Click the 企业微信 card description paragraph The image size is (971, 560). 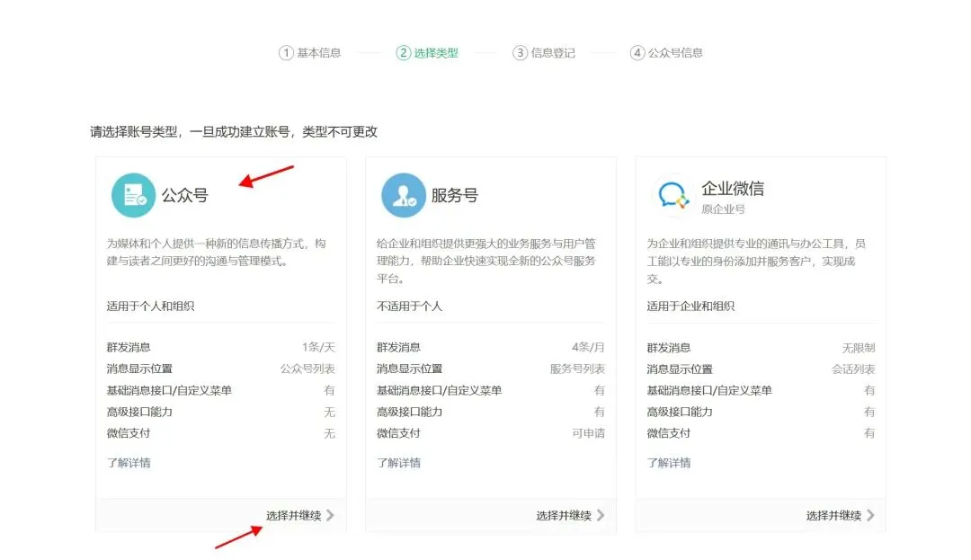tap(756, 261)
